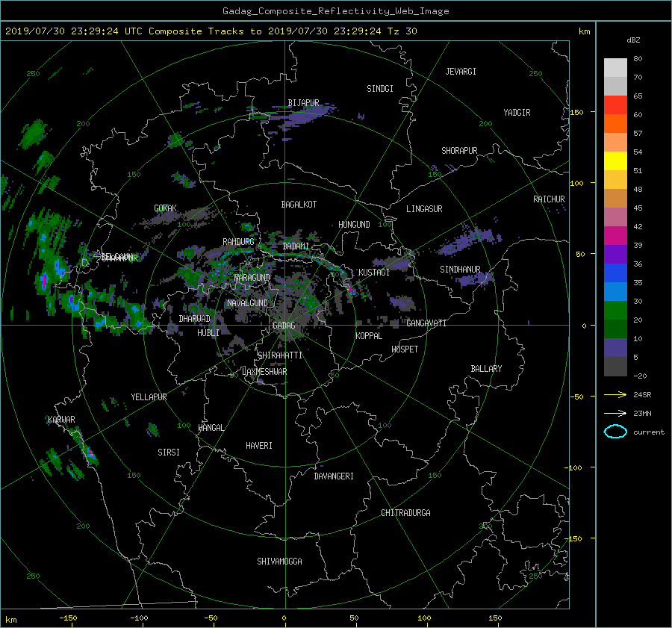The image size is (672, 628).
Task: Select the red 65-60 dBZ color swatch
Action: click(615, 105)
